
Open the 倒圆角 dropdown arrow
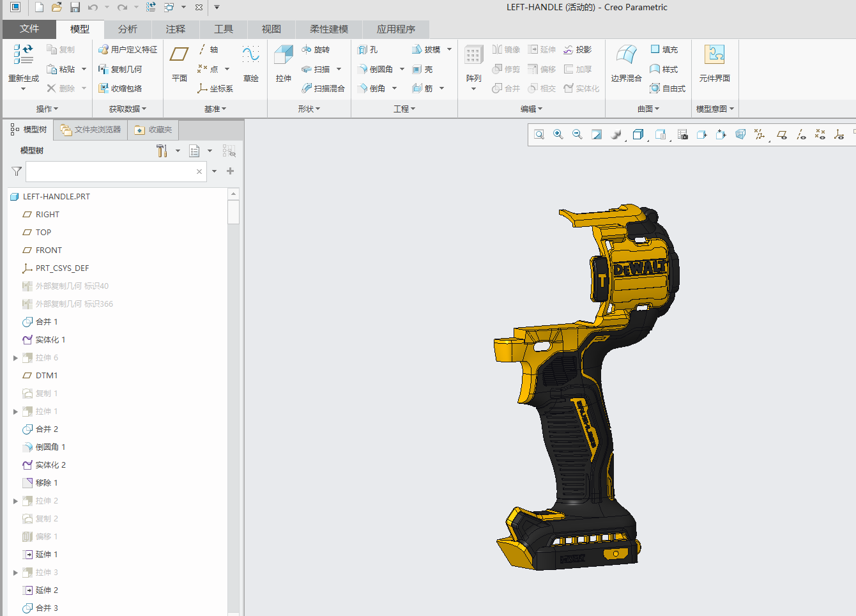pos(401,68)
